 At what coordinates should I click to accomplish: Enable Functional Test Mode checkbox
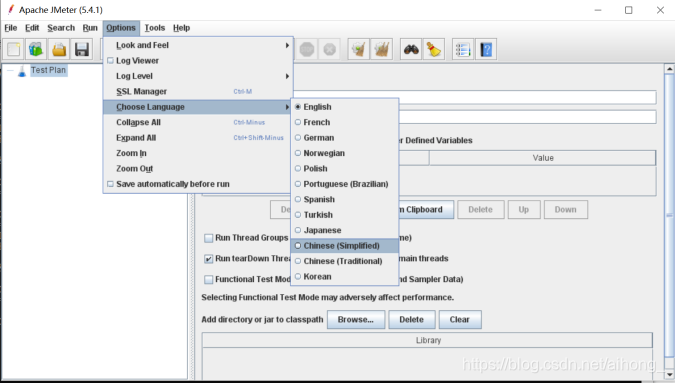coord(208,279)
